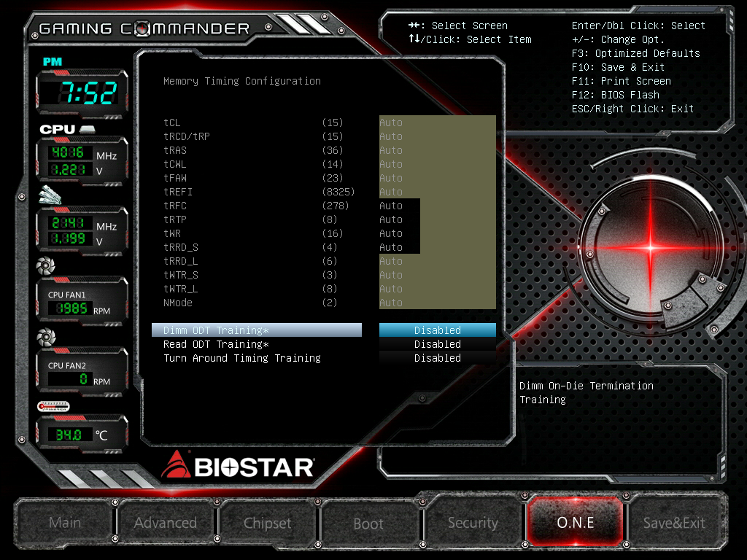Click the Dimm On-Die Termination Training description
This screenshot has height=560, width=747.
587,393
